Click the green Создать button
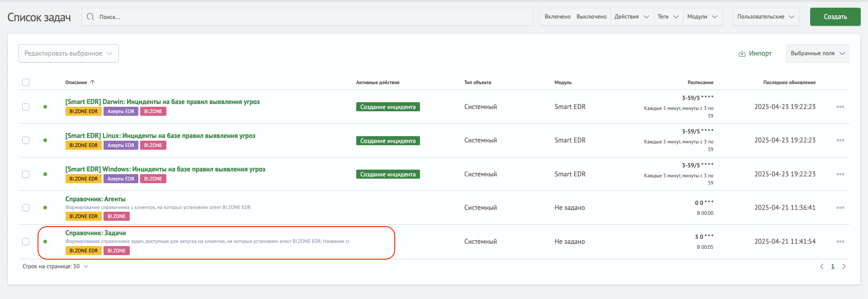This screenshot has height=299, width=868. pos(835,17)
